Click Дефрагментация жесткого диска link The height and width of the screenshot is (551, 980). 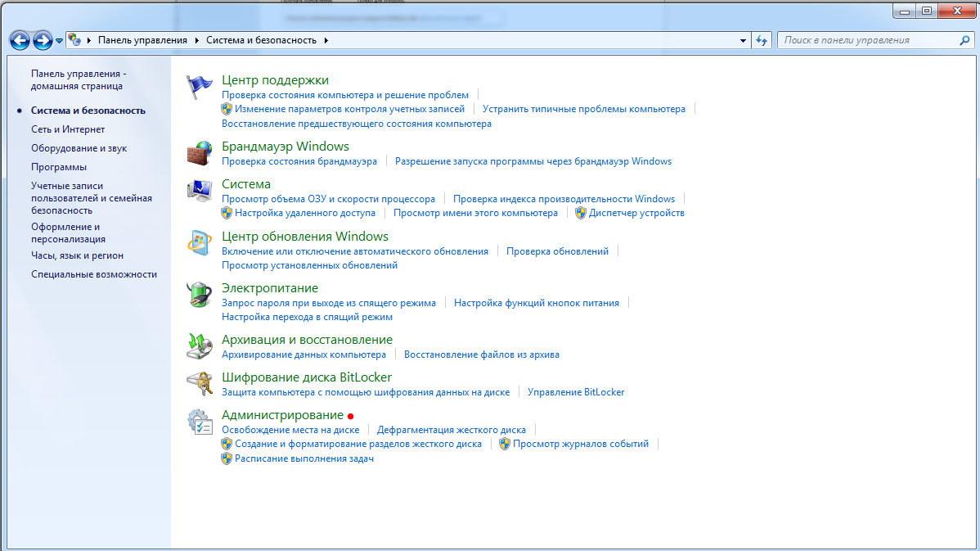coord(452,431)
